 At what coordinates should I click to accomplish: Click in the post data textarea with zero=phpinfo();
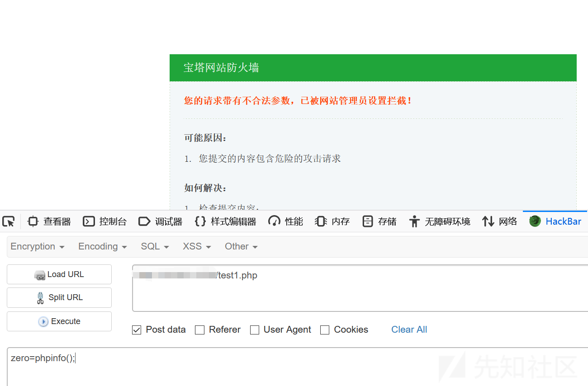[x=298, y=367]
